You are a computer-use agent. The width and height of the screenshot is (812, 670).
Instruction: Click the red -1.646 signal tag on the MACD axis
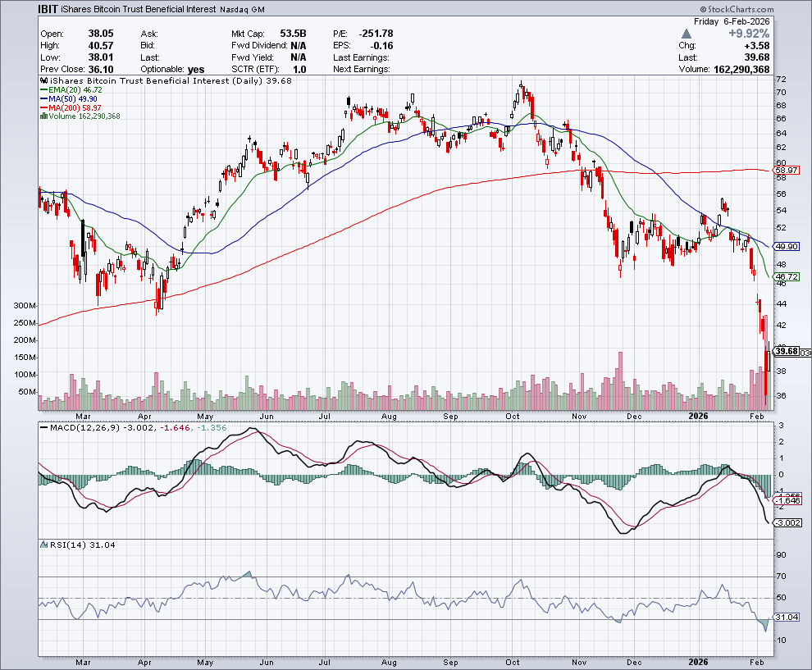(789, 501)
